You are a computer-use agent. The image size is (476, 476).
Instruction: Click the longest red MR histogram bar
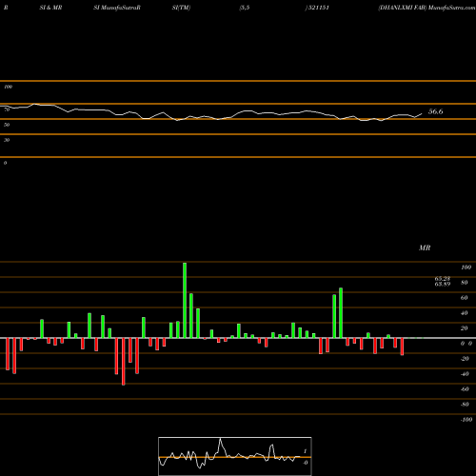tap(124, 362)
